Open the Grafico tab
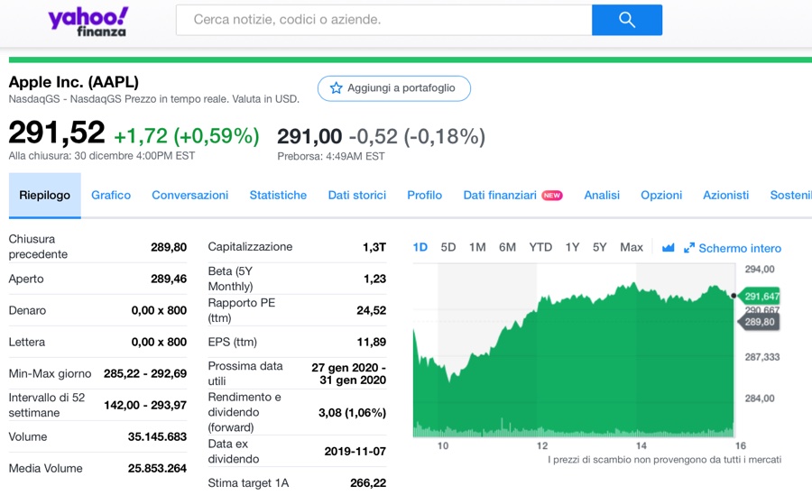The width and height of the screenshot is (812, 504). [x=111, y=195]
